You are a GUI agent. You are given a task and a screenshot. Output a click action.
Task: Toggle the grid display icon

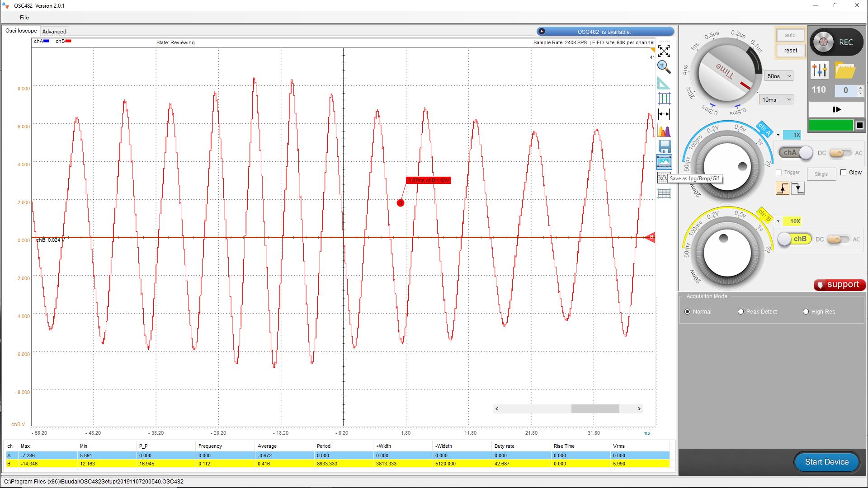pyautogui.click(x=664, y=98)
